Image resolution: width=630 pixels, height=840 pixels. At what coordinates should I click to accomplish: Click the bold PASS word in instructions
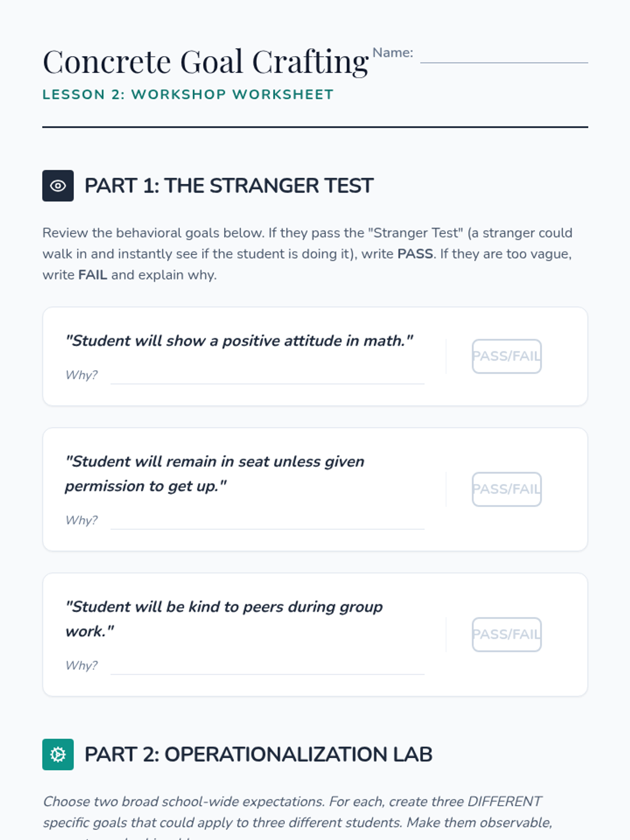(415, 254)
